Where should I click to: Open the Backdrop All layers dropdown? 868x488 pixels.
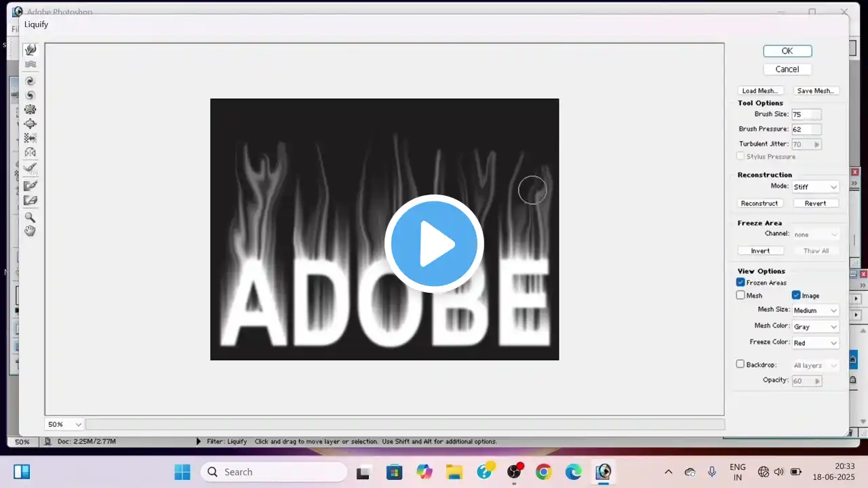[x=815, y=365]
